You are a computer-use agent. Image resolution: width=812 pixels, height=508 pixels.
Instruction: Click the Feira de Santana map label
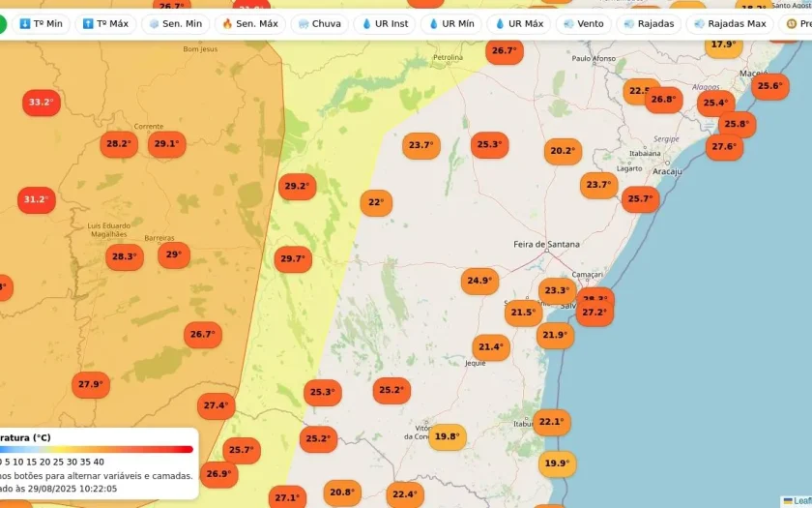coord(546,244)
